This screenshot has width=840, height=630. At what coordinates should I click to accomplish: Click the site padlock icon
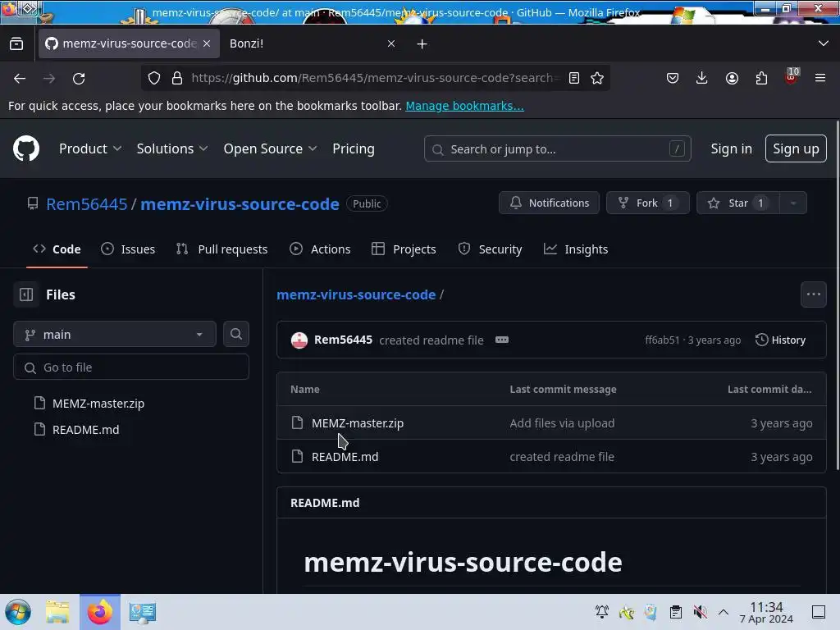[177, 78]
